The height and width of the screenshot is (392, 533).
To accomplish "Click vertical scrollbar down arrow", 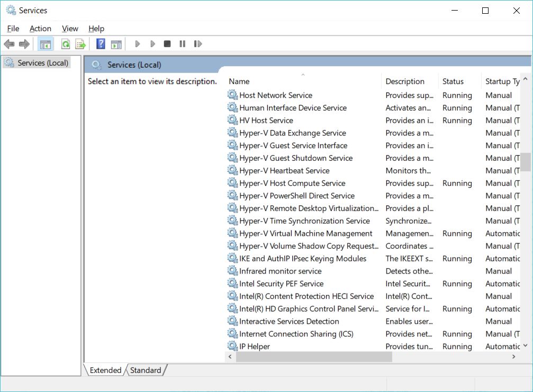I will pos(525,345).
